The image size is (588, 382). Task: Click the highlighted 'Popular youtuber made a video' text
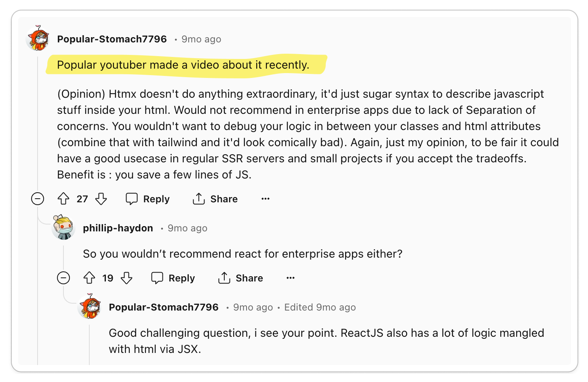click(x=183, y=65)
